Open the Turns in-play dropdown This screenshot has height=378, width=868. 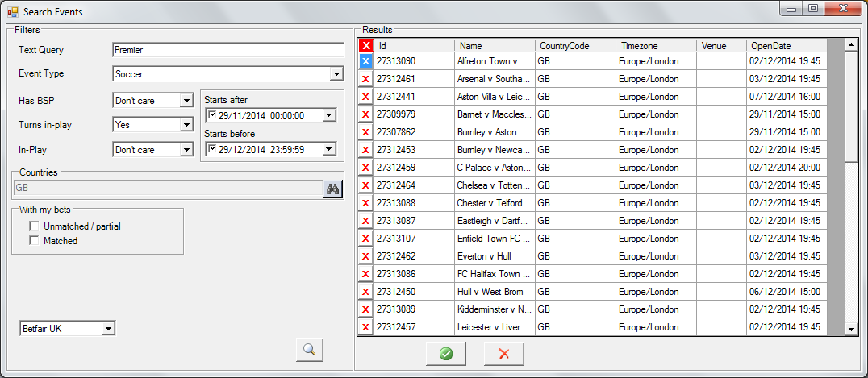point(186,125)
